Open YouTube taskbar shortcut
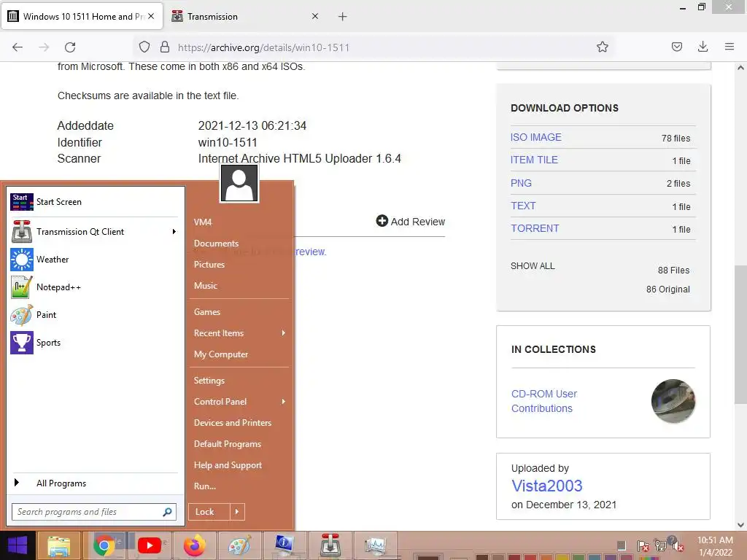This screenshot has width=747, height=560. tap(149, 545)
